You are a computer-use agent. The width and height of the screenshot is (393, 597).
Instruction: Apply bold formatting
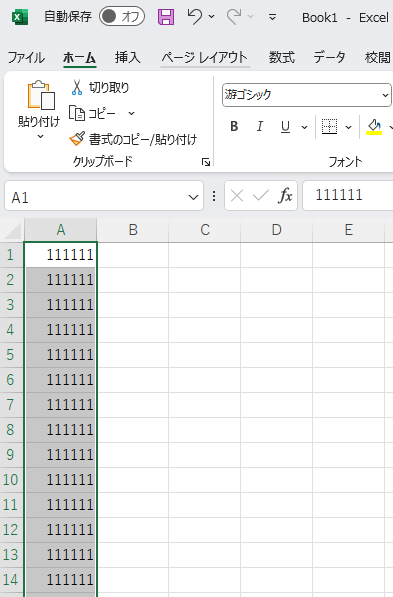click(234, 126)
